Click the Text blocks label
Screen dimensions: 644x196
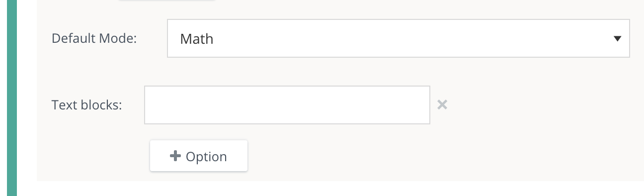87,105
